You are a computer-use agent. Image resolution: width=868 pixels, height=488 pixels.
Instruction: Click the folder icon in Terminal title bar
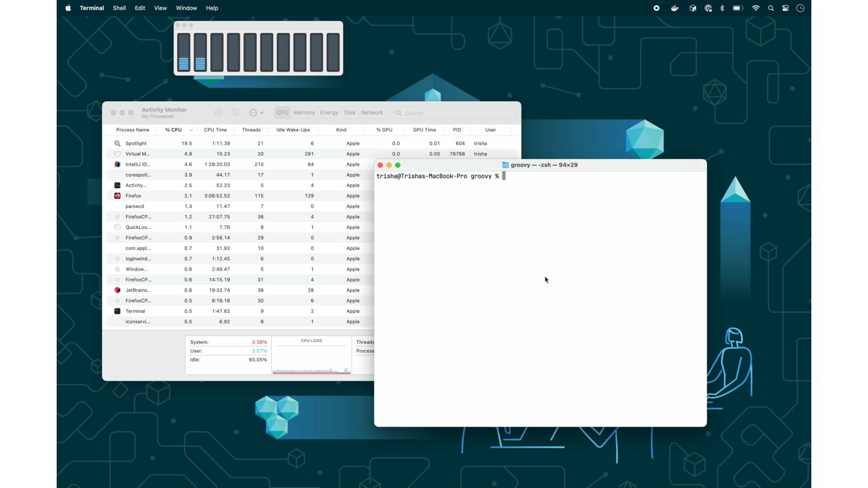point(505,164)
